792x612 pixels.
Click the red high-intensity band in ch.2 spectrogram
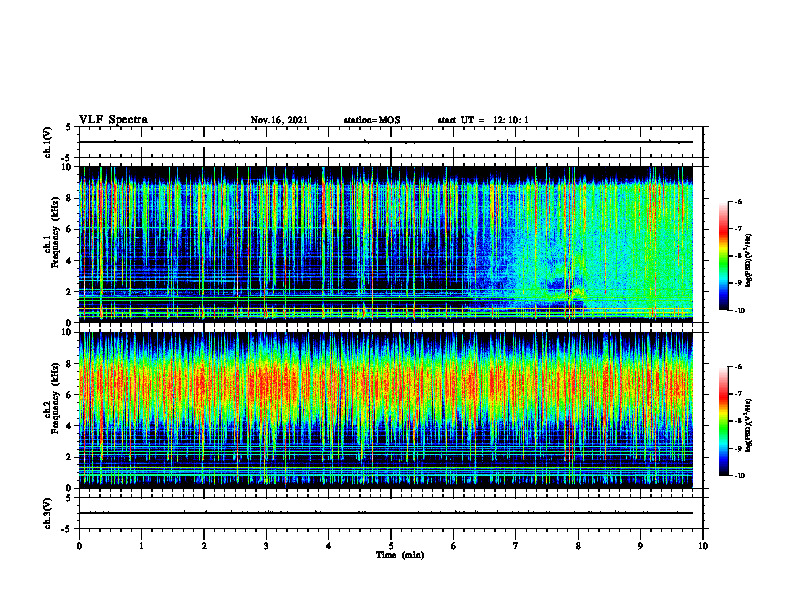pos(386,384)
